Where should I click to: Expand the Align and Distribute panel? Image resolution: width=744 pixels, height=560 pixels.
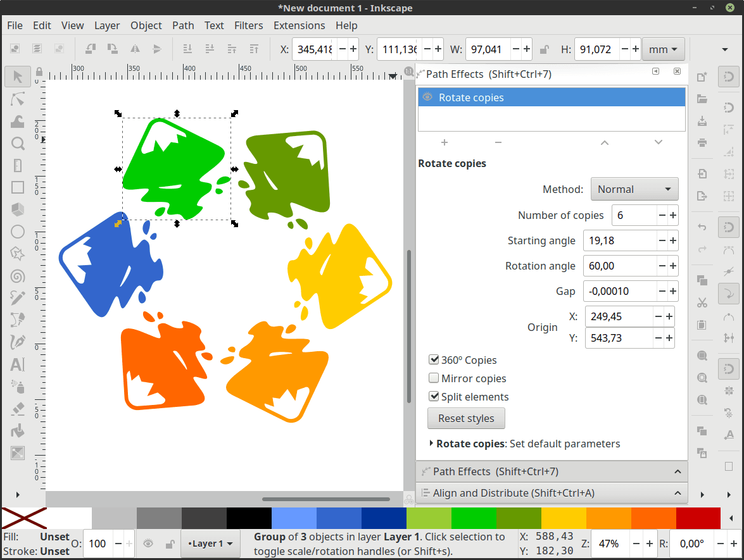click(x=552, y=493)
